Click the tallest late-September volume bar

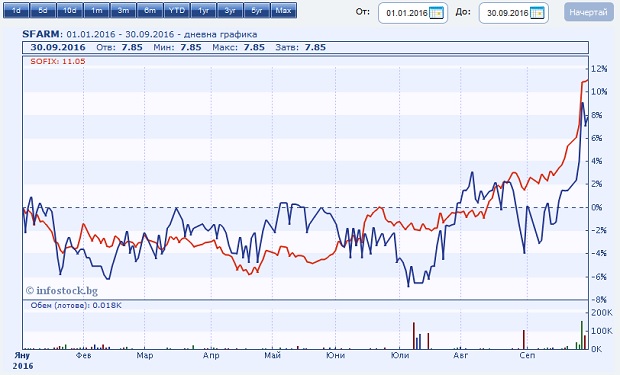click(582, 335)
